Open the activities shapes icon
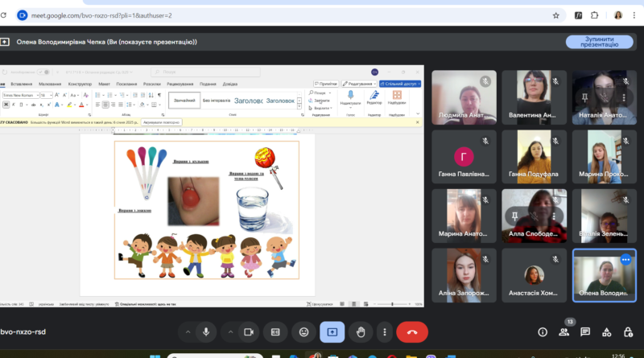The image size is (644, 358). pyautogui.click(x=607, y=332)
